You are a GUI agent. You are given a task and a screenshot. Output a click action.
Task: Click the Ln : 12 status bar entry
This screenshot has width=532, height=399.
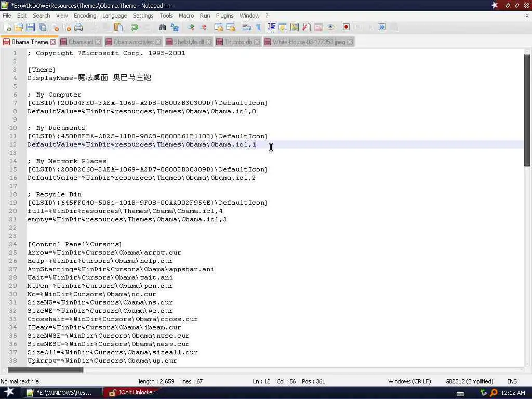click(x=262, y=381)
